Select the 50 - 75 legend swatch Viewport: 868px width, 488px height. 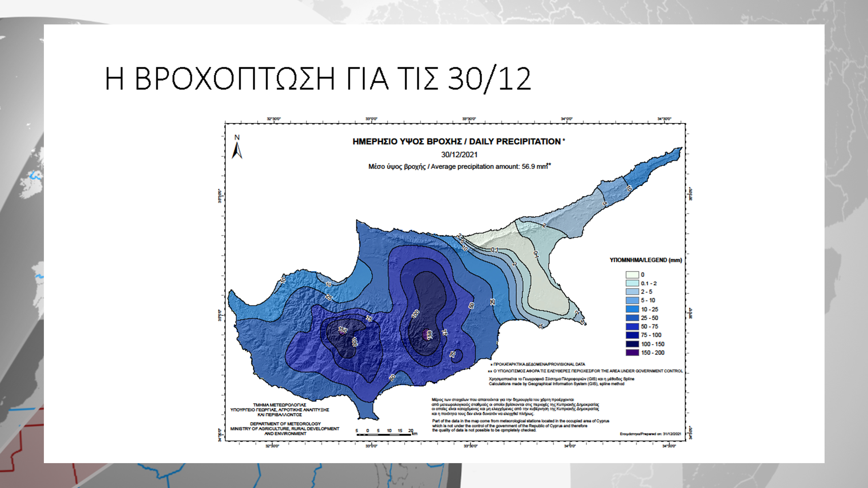(632, 327)
